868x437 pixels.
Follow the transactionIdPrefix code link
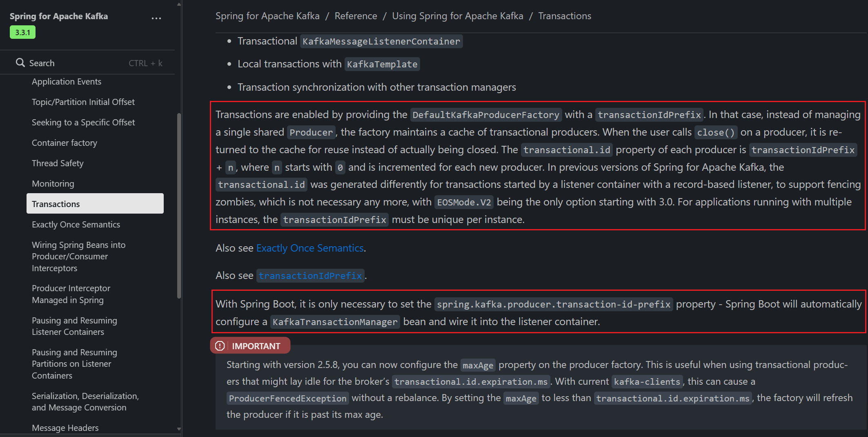point(310,276)
